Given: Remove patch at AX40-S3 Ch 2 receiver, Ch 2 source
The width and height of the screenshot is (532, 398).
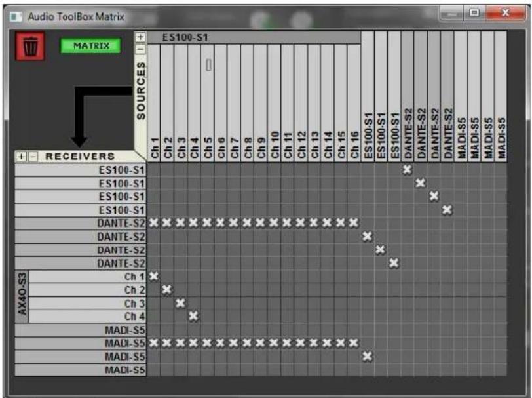Looking at the screenshot, I should (x=167, y=290).
